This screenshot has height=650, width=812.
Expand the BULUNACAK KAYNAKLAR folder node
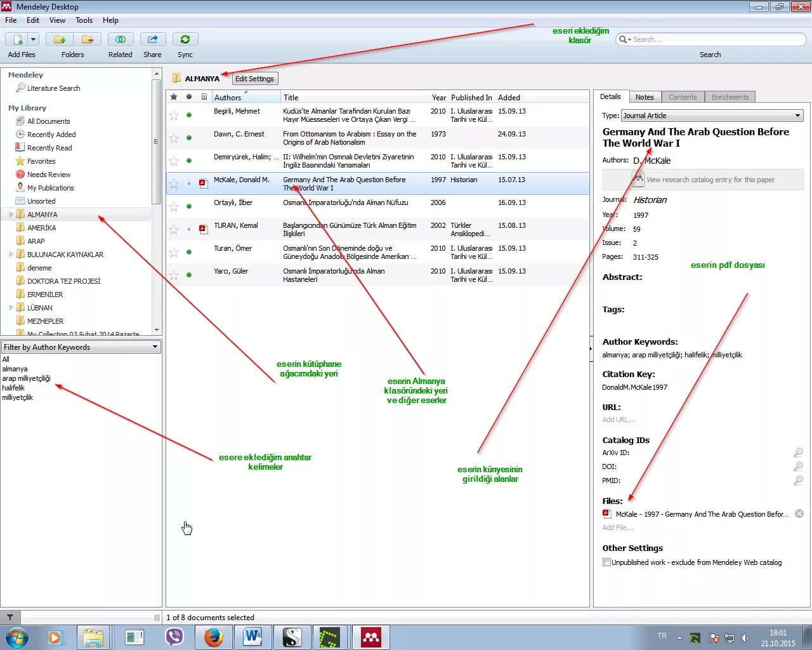pyautogui.click(x=11, y=255)
